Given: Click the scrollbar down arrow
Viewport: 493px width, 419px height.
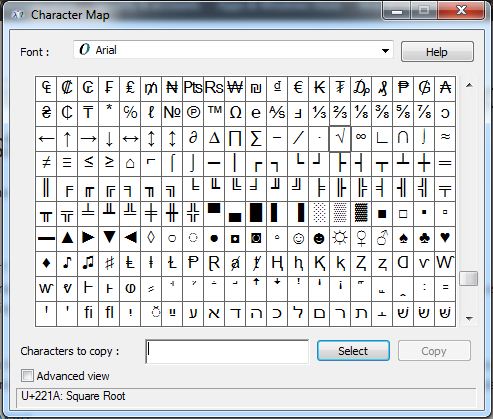Looking at the screenshot, I should point(469,319).
